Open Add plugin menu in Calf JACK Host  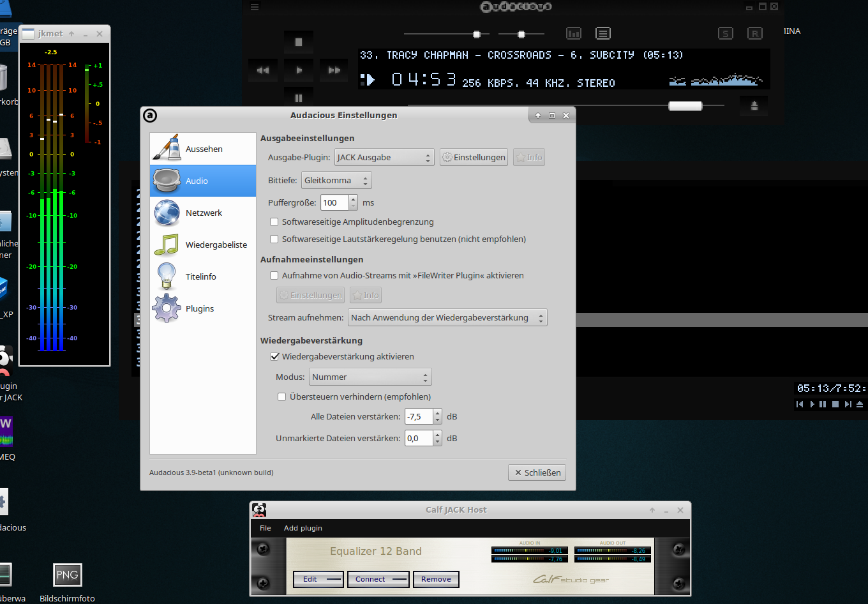click(x=303, y=528)
